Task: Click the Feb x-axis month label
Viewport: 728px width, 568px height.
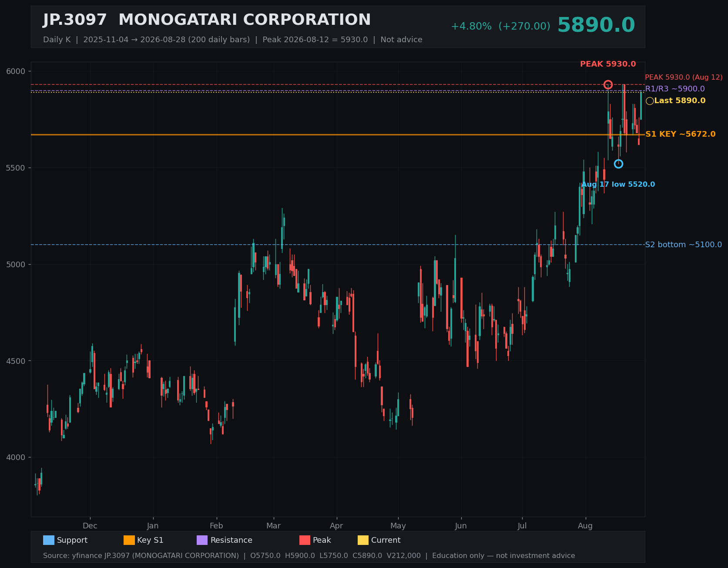Action: click(216, 526)
